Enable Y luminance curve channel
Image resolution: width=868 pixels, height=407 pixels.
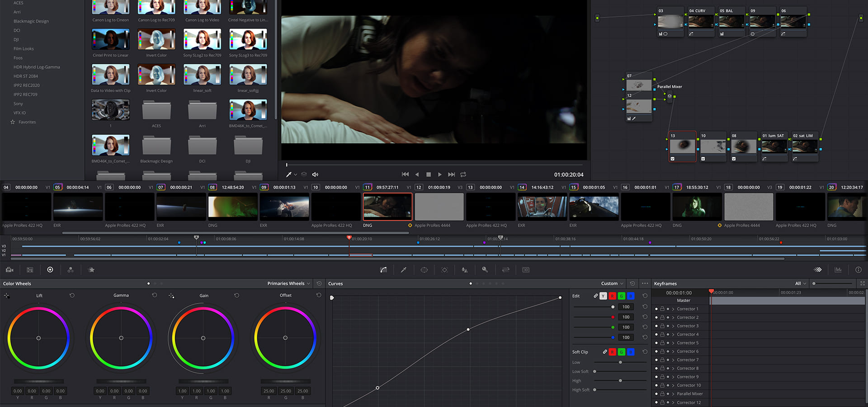[x=603, y=296]
